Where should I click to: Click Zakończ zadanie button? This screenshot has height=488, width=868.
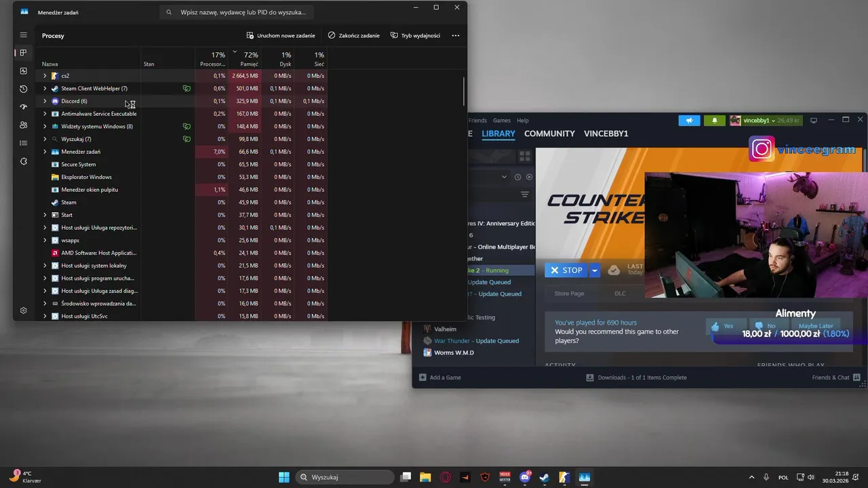[x=354, y=35]
